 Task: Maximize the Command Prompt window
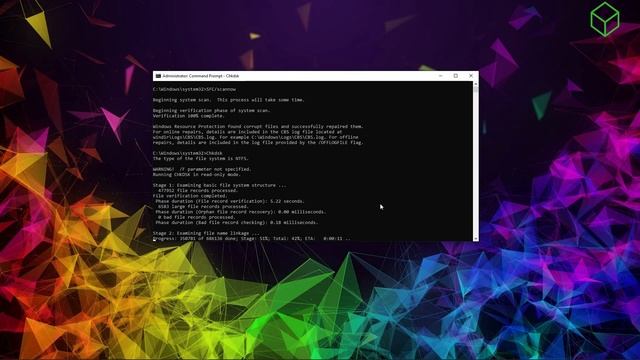pyautogui.click(x=456, y=76)
